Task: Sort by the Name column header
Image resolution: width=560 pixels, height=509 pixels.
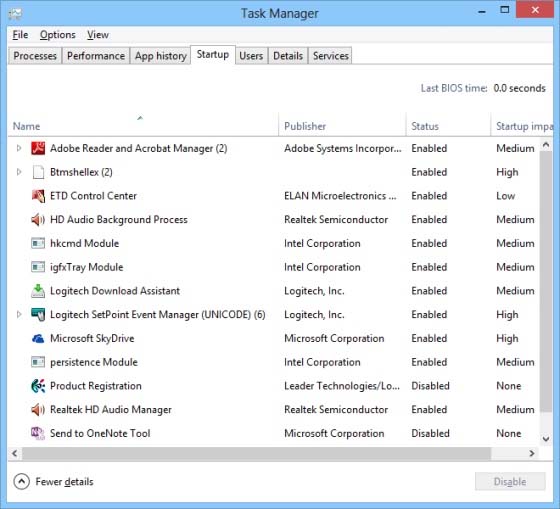Action: 143,124
